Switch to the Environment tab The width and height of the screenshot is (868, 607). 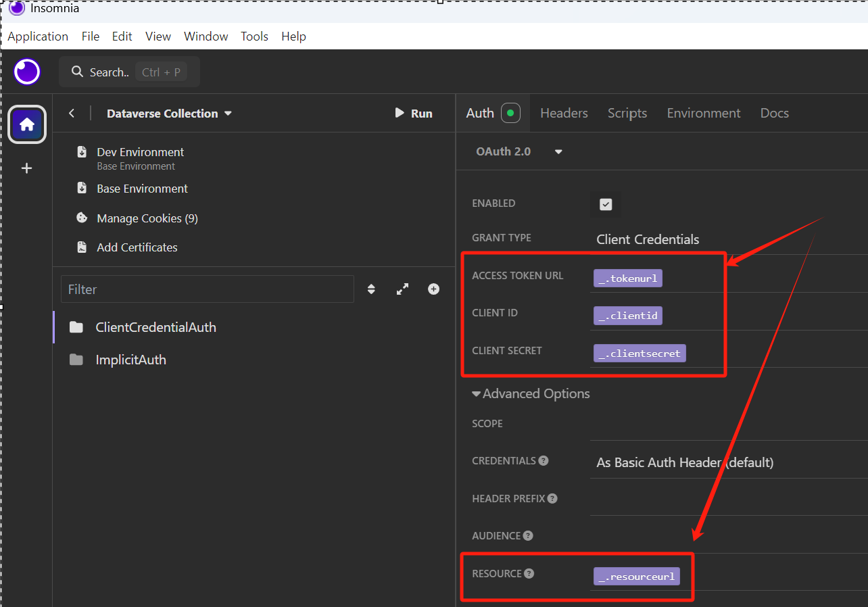704,113
